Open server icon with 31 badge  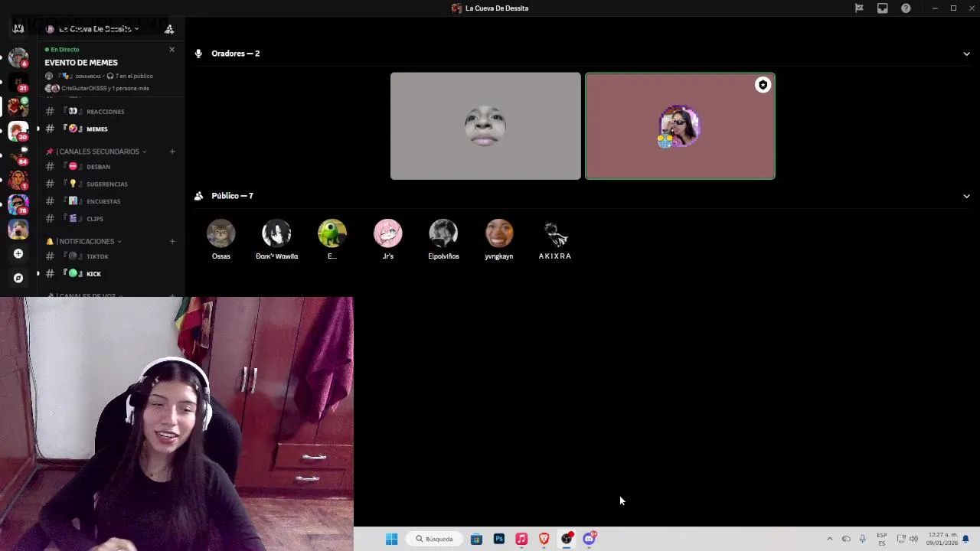18,81
